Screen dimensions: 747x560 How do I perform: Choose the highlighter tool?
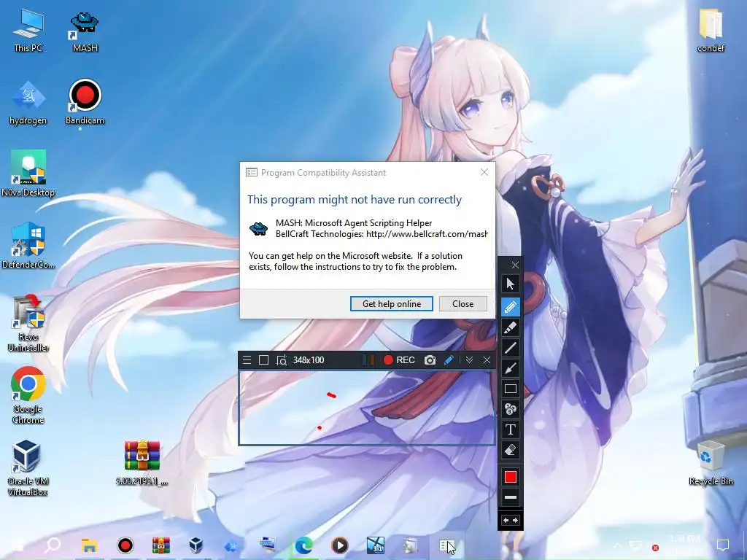(x=510, y=327)
